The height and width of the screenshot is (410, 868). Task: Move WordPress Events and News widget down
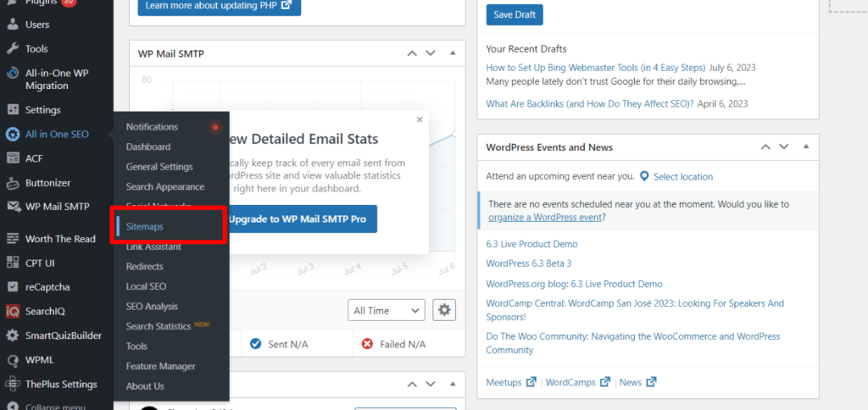pos(783,147)
